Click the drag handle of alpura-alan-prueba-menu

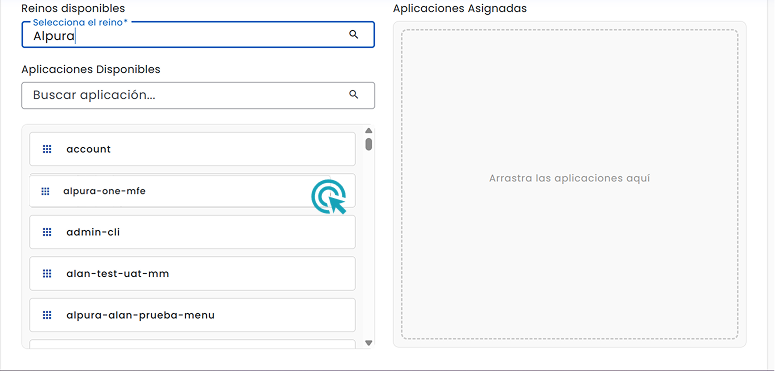click(x=47, y=315)
